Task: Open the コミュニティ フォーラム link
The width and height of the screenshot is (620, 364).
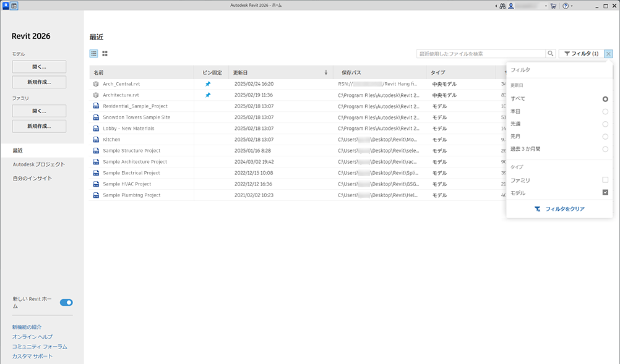Action: click(40, 347)
